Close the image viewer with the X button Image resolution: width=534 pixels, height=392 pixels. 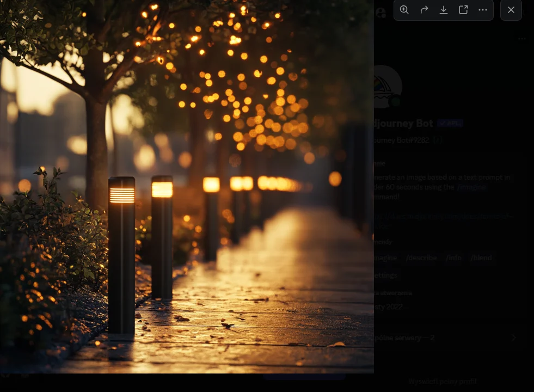pos(511,10)
